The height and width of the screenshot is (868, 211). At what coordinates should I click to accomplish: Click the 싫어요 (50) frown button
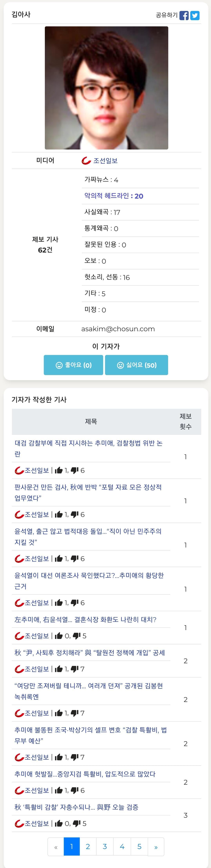click(136, 365)
